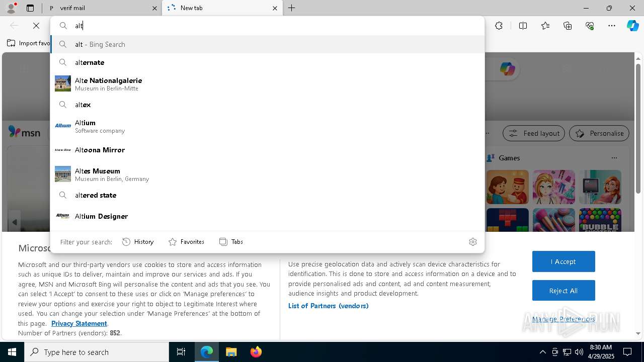The image size is (644, 362).
Task: Select the 'New tab' tab
Action: pyautogui.click(x=222, y=8)
